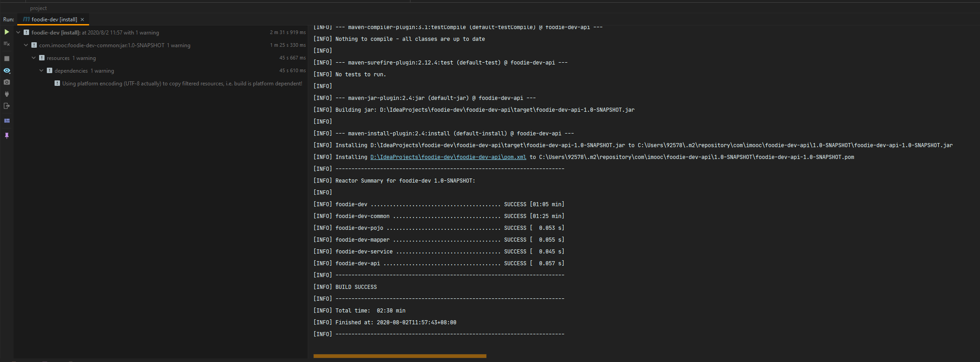The height and width of the screenshot is (362, 980).
Task: Collapse the com.imooc:foodie-dev-common node
Action: tap(26, 45)
